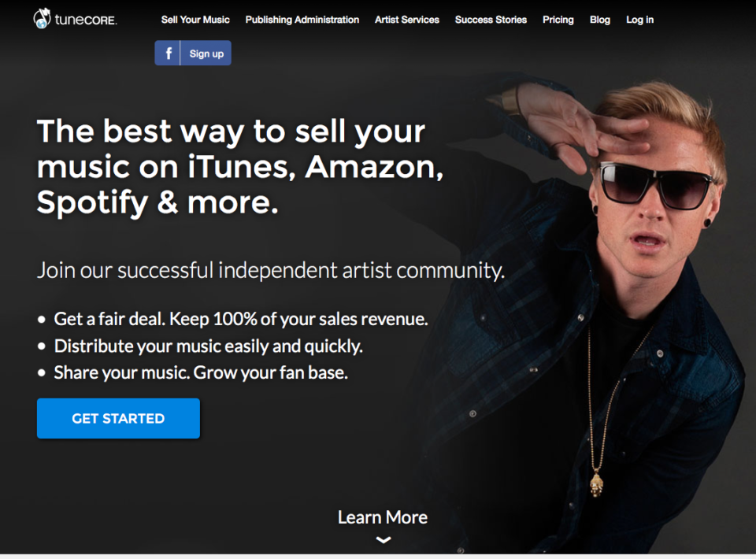756x559 pixels.
Task: Visit the Blog link
Action: (x=600, y=20)
